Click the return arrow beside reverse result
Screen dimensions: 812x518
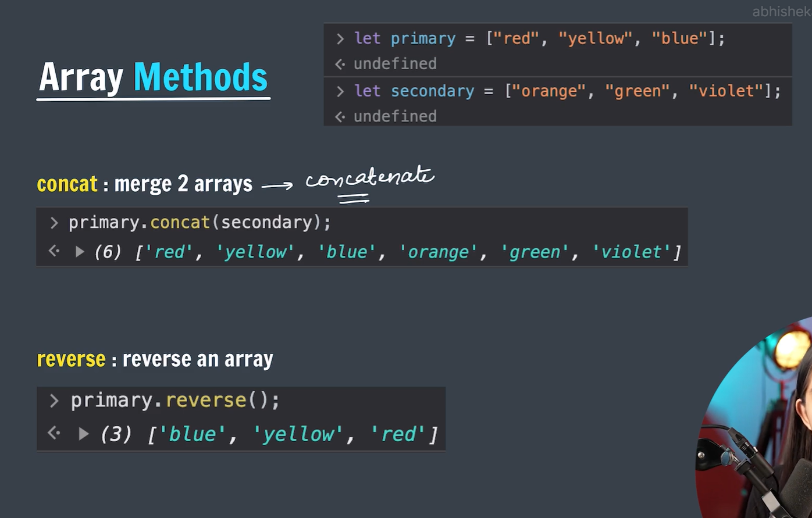point(54,433)
